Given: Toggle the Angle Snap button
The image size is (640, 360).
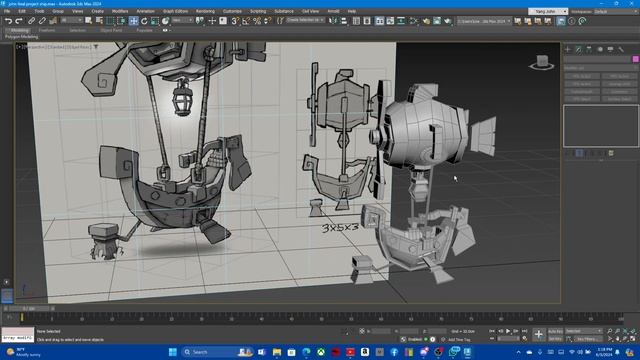Looking at the screenshot, I should (246, 21).
